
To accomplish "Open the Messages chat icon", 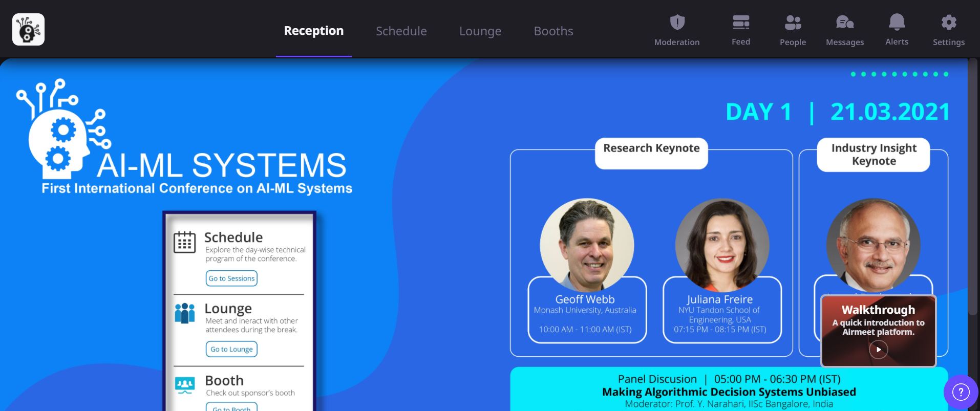I will [845, 23].
